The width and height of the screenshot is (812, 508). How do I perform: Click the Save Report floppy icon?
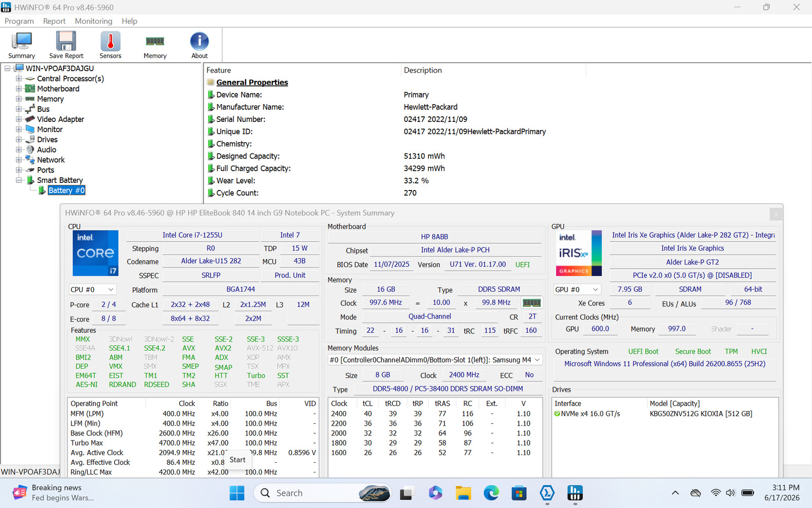(66, 45)
